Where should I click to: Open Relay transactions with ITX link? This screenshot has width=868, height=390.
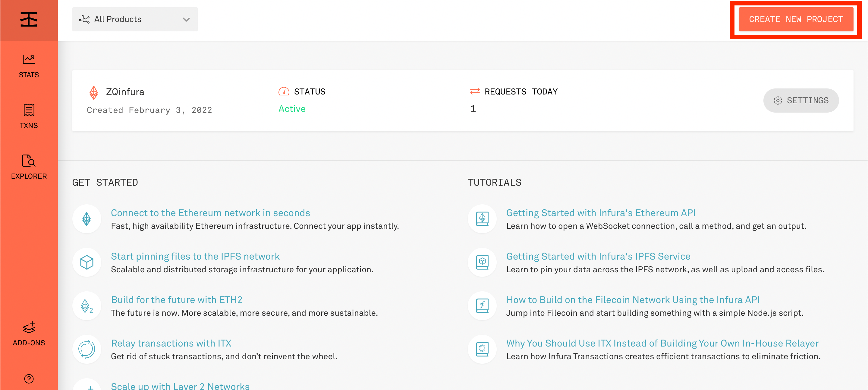tap(171, 343)
